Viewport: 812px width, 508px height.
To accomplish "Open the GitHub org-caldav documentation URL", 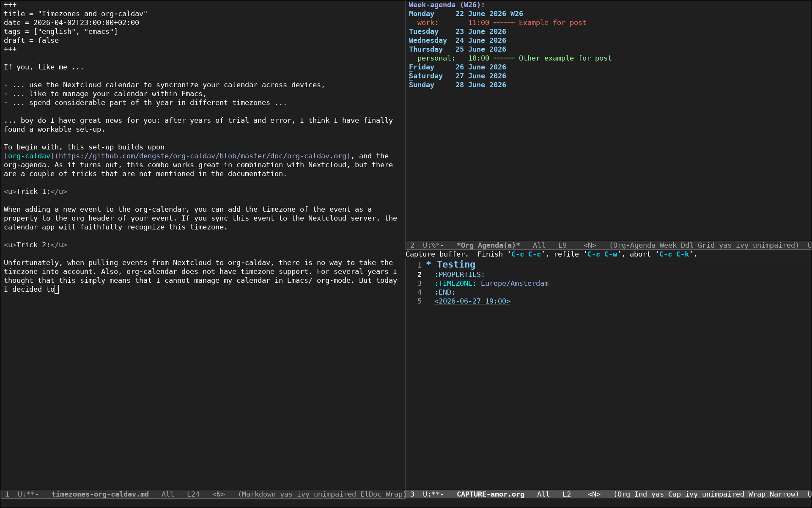I will (202, 156).
